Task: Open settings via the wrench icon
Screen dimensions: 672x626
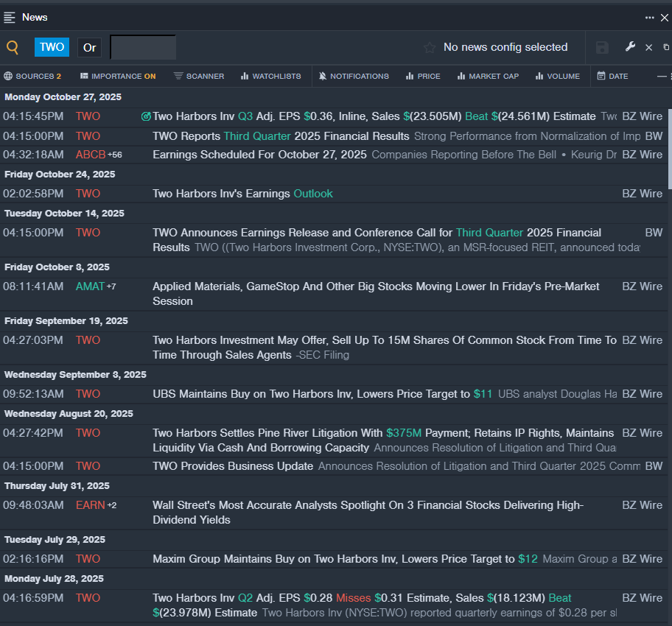Action: pos(630,47)
